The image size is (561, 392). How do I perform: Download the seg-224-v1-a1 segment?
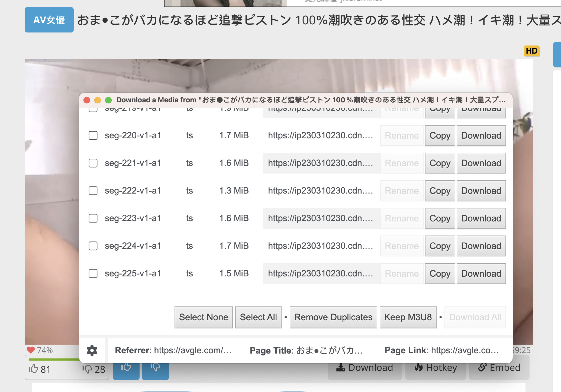tap(481, 246)
